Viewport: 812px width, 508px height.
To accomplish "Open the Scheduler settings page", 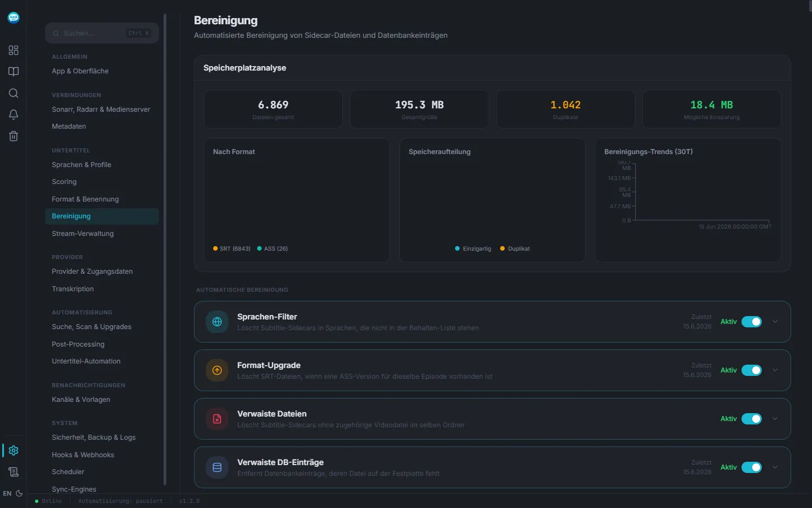I will 102,472.
